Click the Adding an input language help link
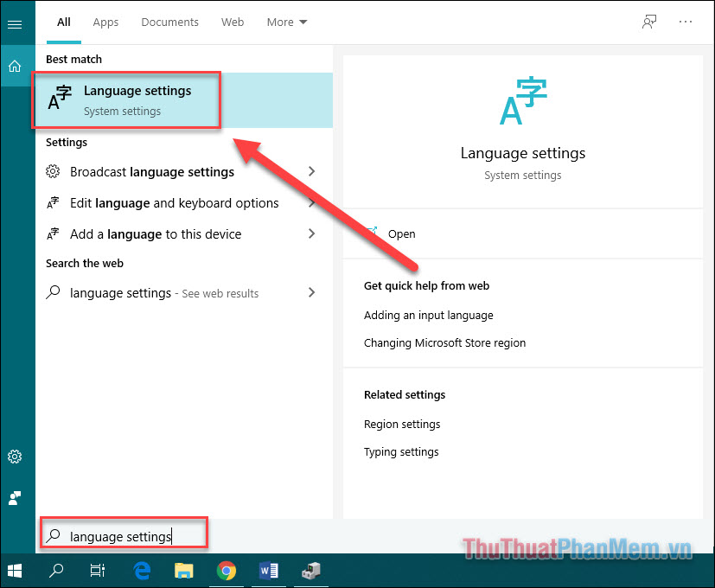The image size is (715, 588). pyautogui.click(x=428, y=315)
